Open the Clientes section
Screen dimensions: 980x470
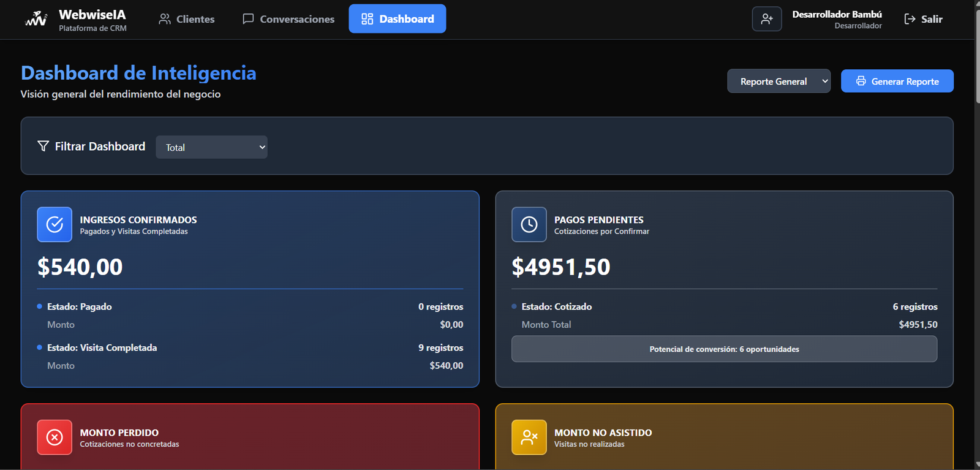click(x=187, y=19)
